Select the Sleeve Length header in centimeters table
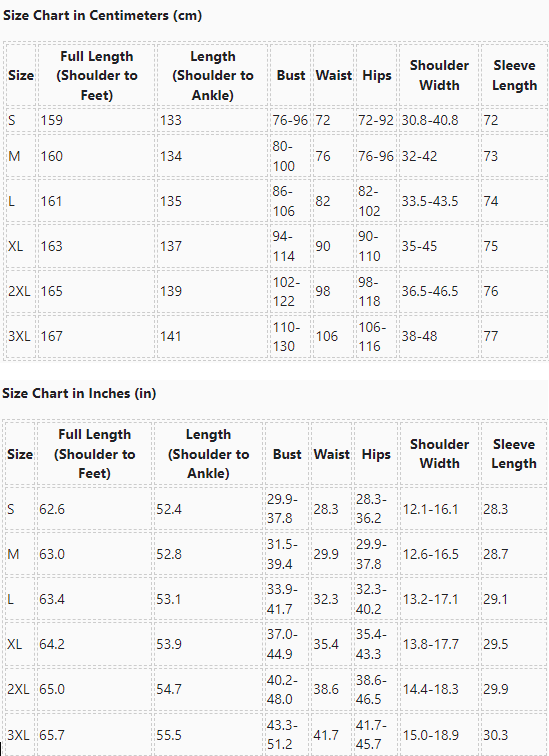 (514, 76)
